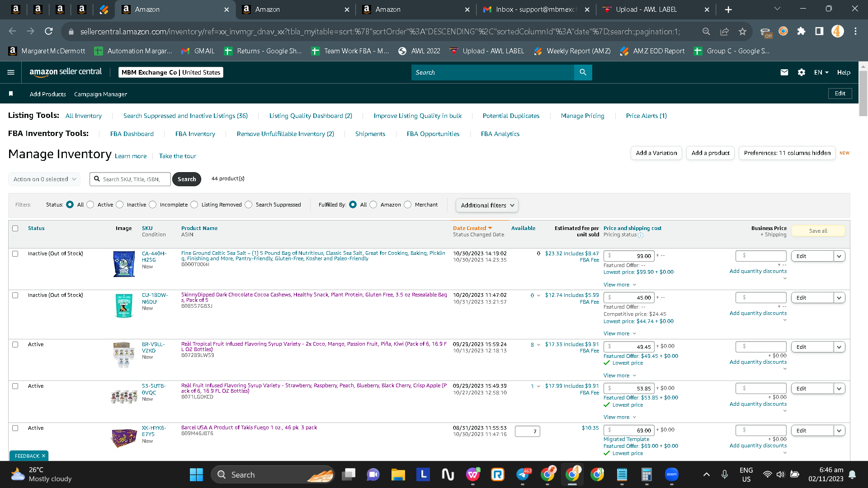Viewport: 868px width, 488px height.
Task: Click the zoom magnifier icon in address bar
Action: click(706, 31)
